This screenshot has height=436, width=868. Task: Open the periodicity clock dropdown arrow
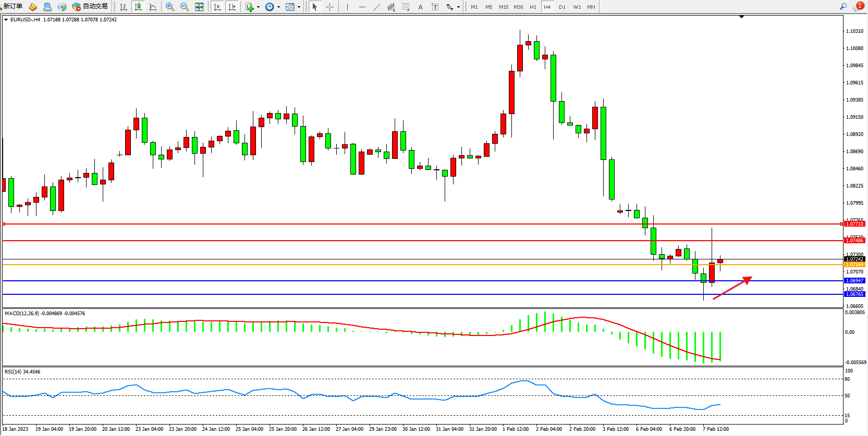point(278,7)
